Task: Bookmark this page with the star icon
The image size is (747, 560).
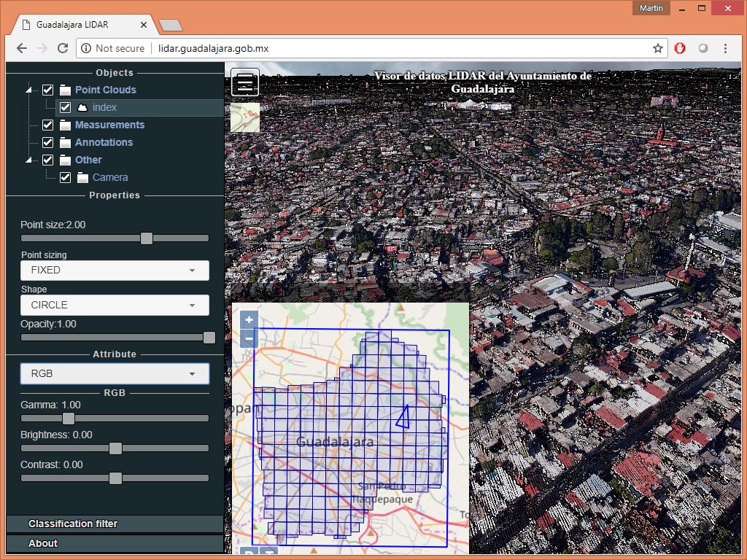Action: [x=658, y=48]
